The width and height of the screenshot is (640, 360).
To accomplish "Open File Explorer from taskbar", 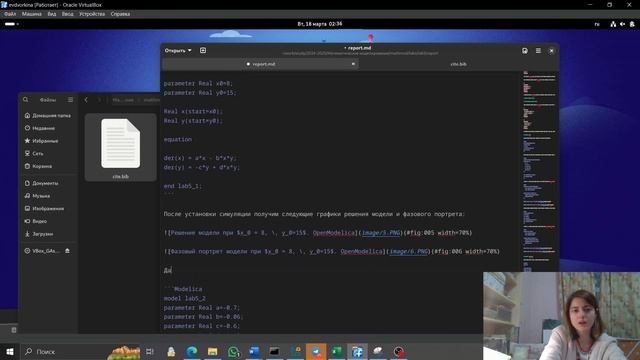I will tap(213, 351).
